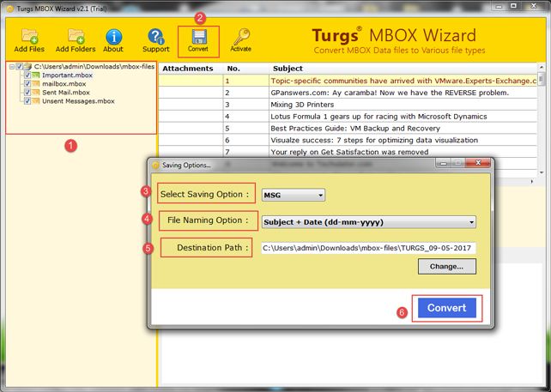
Task: Click the row number 4 cell
Action: [246, 117]
